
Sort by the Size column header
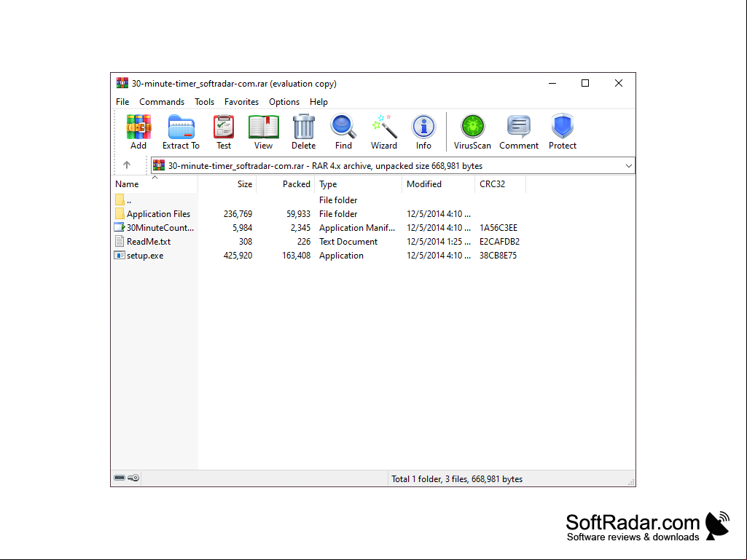227,184
